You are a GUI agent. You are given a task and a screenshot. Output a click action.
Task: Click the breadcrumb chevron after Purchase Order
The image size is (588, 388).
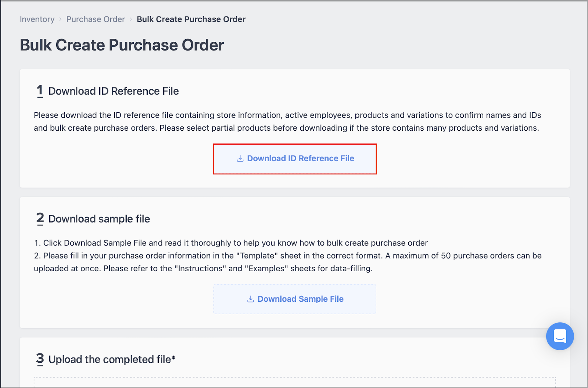point(130,19)
